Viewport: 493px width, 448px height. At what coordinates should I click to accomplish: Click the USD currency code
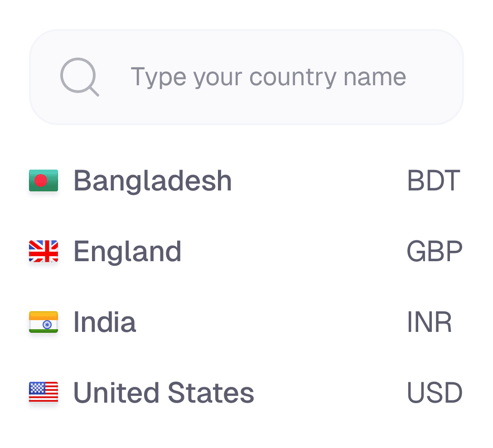435,392
